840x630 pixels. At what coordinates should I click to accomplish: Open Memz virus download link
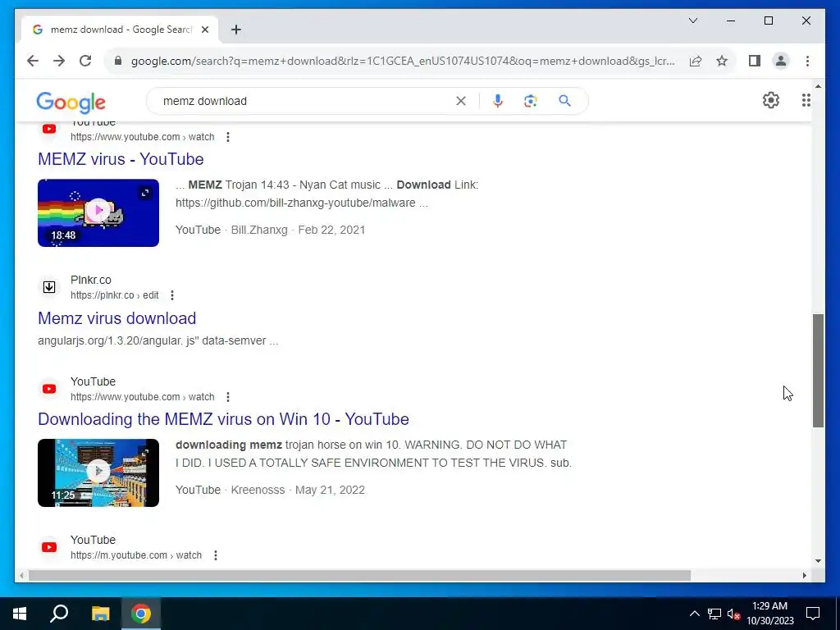coord(116,318)
